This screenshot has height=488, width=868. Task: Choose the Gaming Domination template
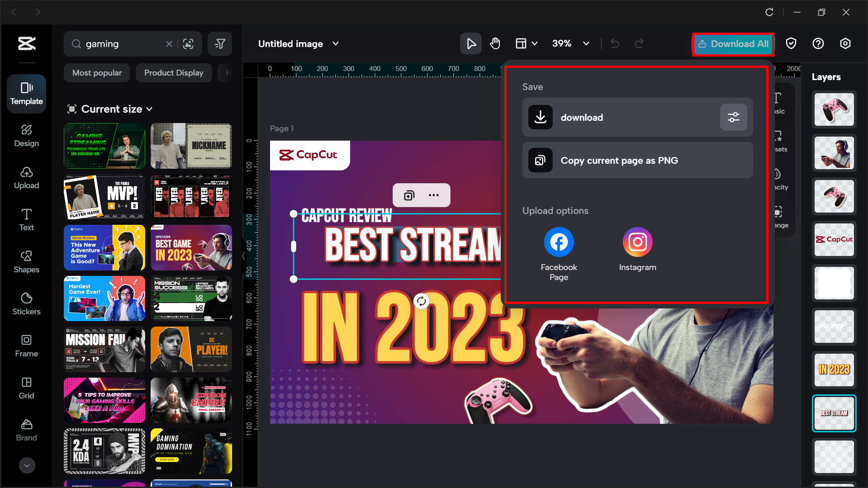point(191,451)
